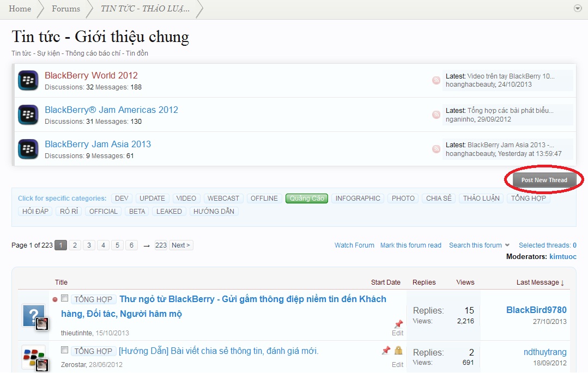Open last poster ndthuytrang profile
588x373 pixels.
coord(545,352)
